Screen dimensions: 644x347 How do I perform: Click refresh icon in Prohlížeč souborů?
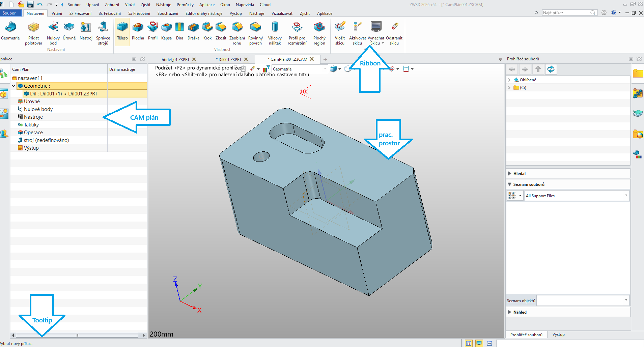[551, 69]
